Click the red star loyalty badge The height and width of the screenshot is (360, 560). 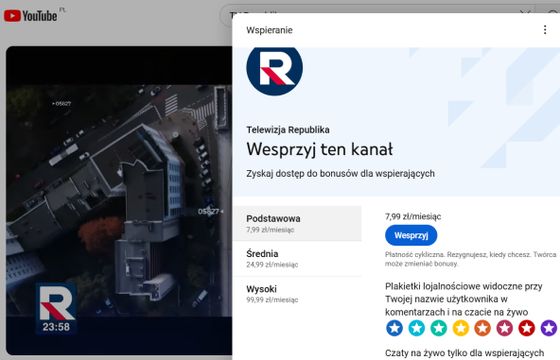527,328
